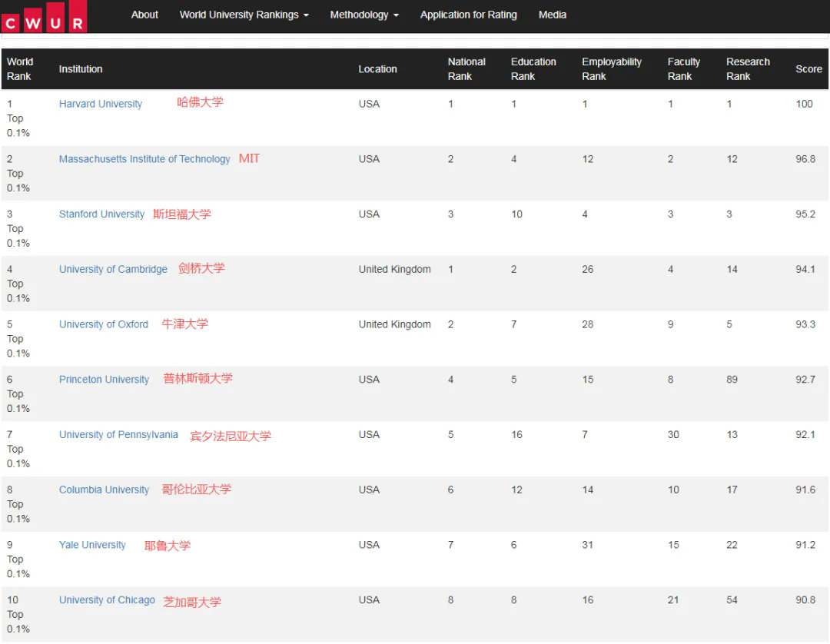Viewport: 830px width, 644px height.
Task: Go to the Media page
Action: click(552, 15)
